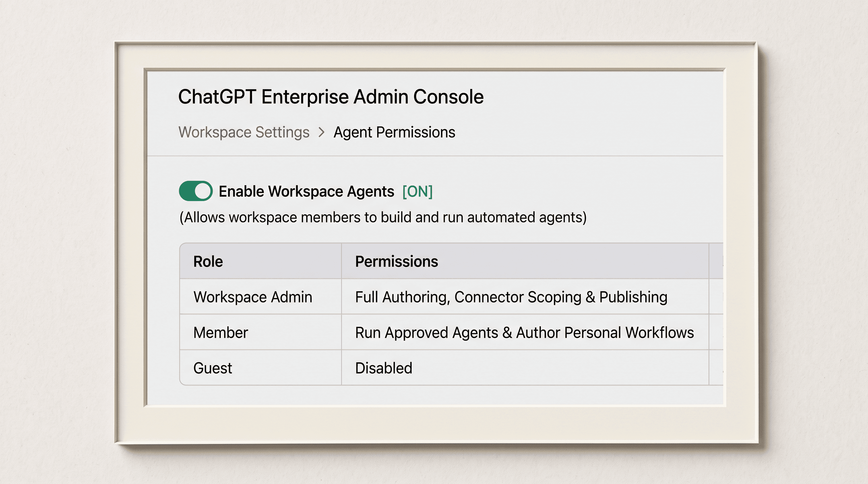Viewport: 868px width, 484px height.
Task: Click the [ON] status label
Action: tap(418, 192)
